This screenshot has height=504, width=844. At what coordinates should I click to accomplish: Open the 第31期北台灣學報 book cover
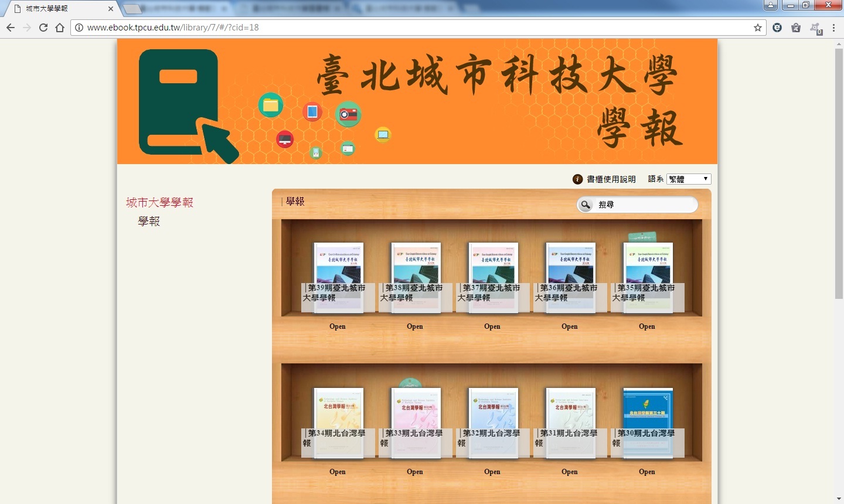click(571, 423)
